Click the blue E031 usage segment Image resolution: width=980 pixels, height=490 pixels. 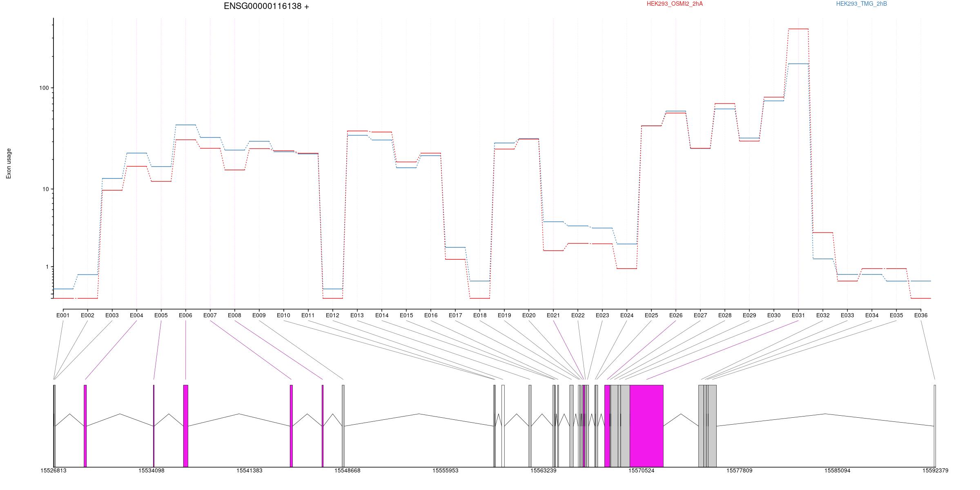[x=798, y=64]
